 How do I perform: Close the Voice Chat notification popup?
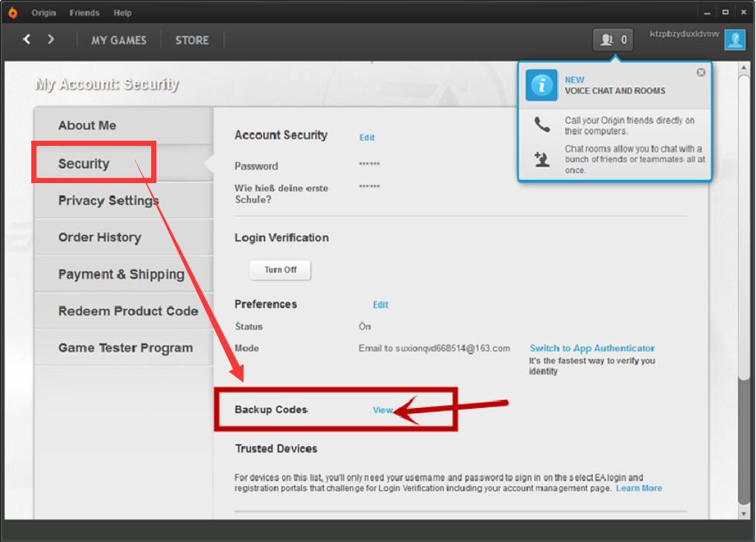pos(701,72)
